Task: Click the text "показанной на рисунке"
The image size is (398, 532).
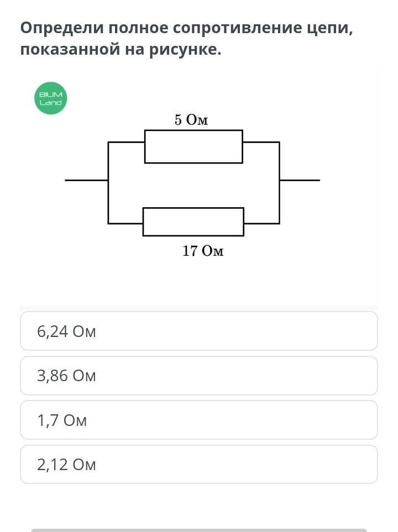Action: (x=121, y=50)
